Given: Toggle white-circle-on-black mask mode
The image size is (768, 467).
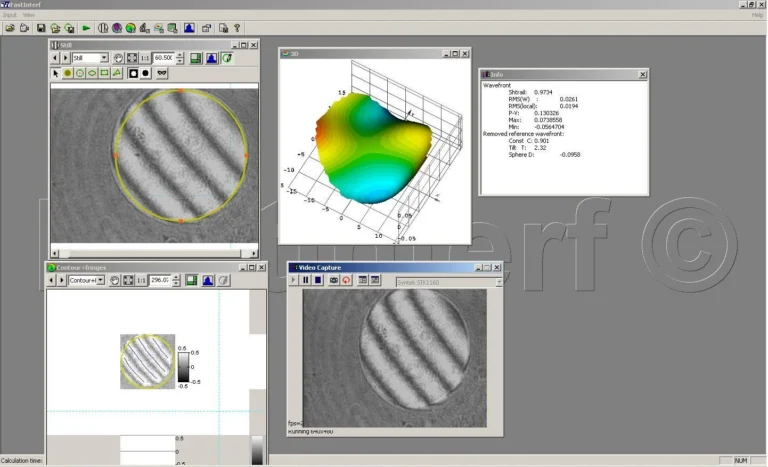Looking at the screenshot, I should pyautogui.click(x=133, y=73).
